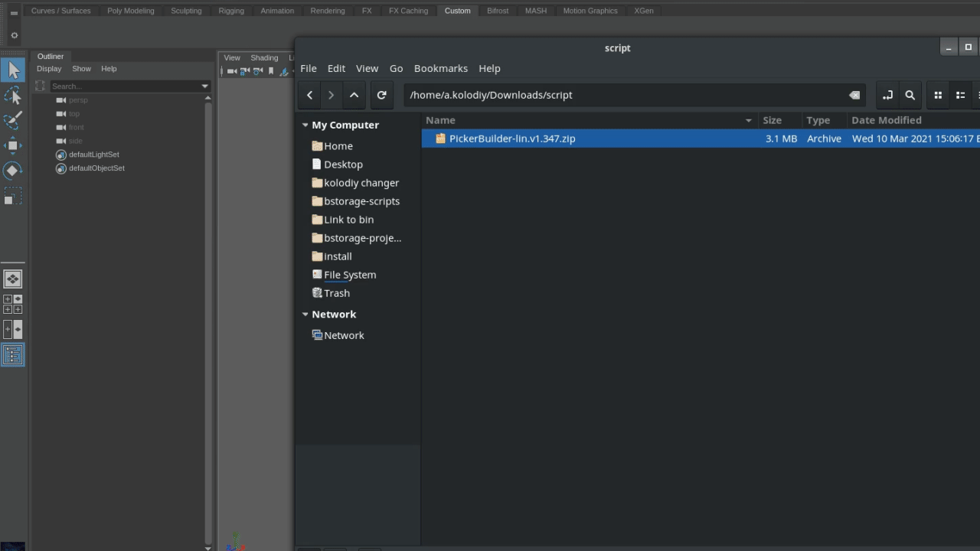This screenshot has height=551, width=980.
Task: Switch to four-view panel layout
Action: click(13, 304)
